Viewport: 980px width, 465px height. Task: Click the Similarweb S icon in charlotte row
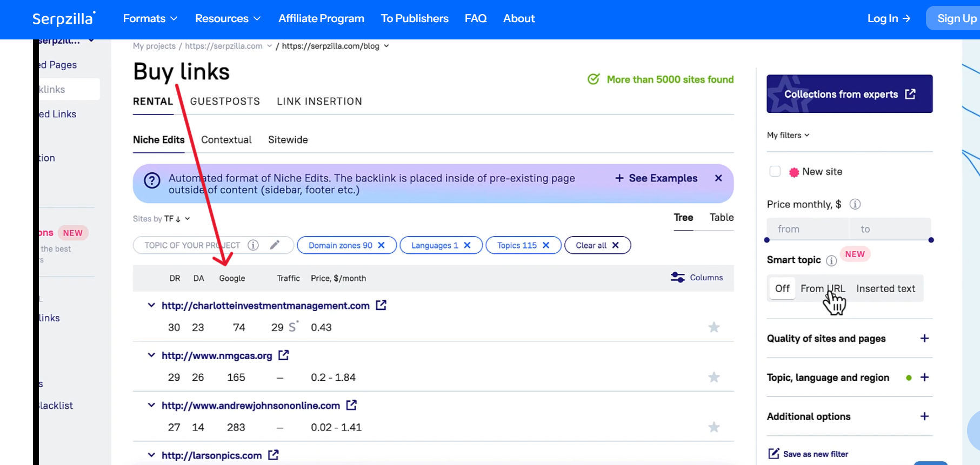293,327
